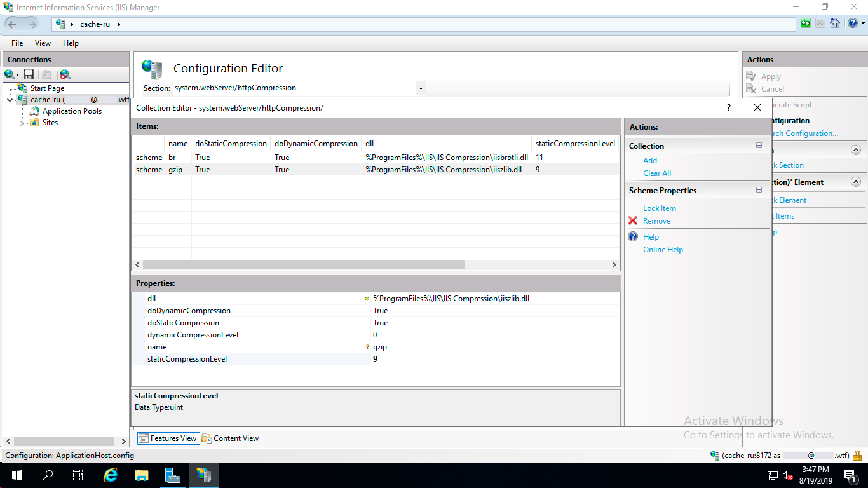Expand the Sites node arrow

[22, 123]
